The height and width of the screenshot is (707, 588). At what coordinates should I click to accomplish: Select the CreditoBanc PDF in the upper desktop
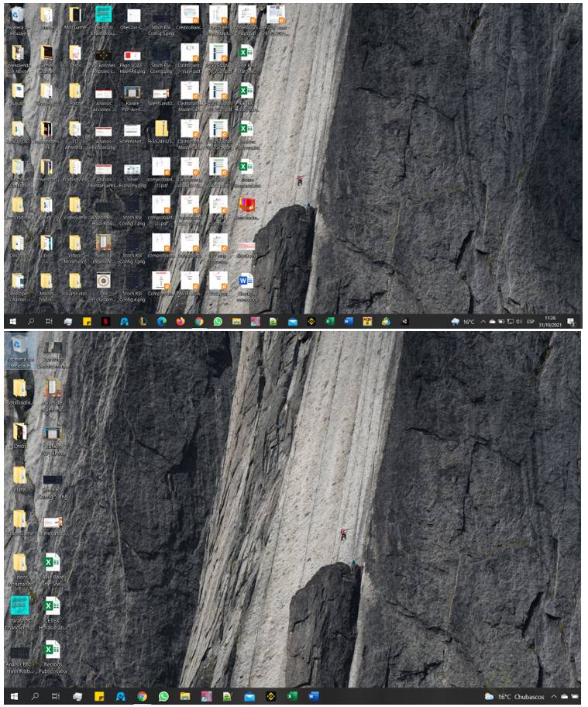pos(190,18)
